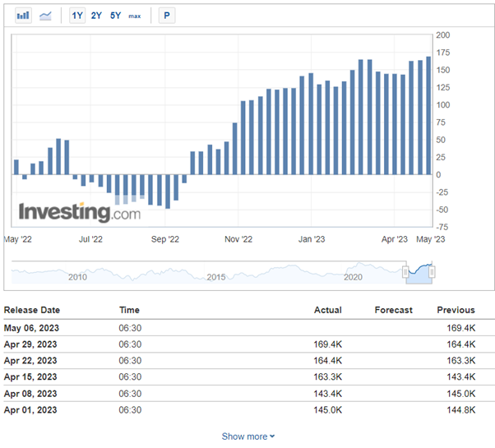Screen dimensions: 495x448
Task: Click the right handle of range navigator
Action: tap(432, 271)
